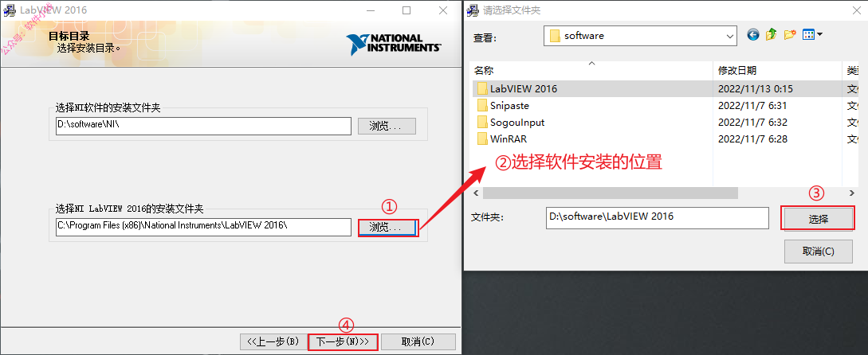The height and width of the screenshot is (355, 868).
Task: Click 取消(C) in the LabVIEW installer
Action: coord(418,341)
